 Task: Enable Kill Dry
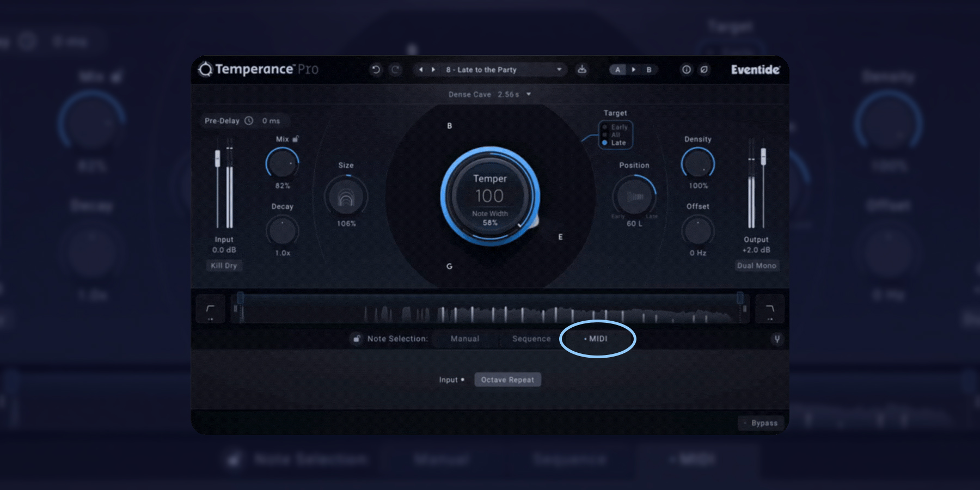pos(224,266)
